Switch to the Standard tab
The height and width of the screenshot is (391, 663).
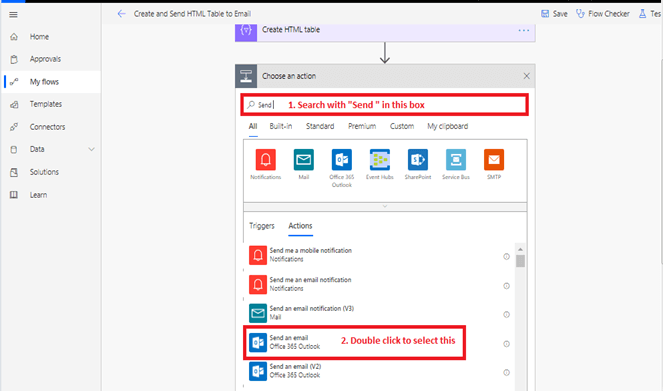click(320, 126)
